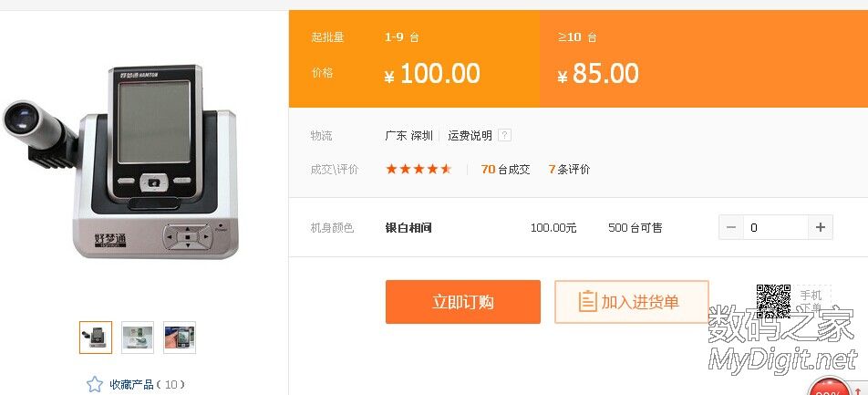
Task: Click the five-star rating icons
Action: coord(418,169)
